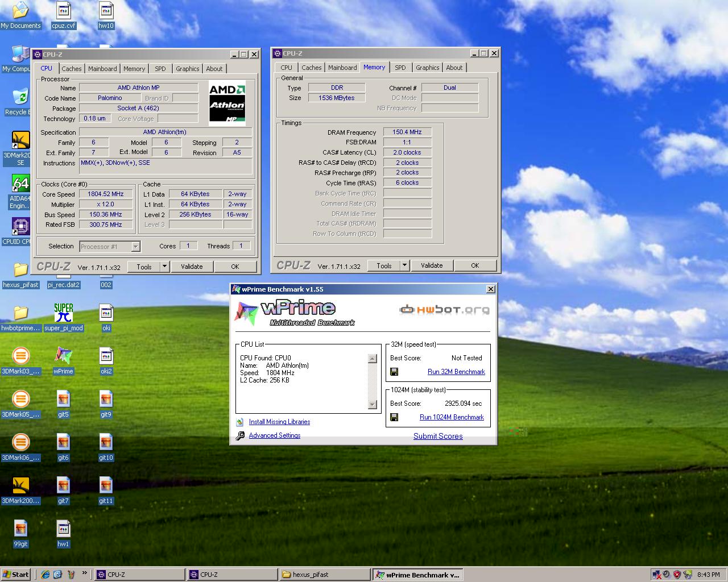Click OK in right CPU-Z window

coord(475,265)
